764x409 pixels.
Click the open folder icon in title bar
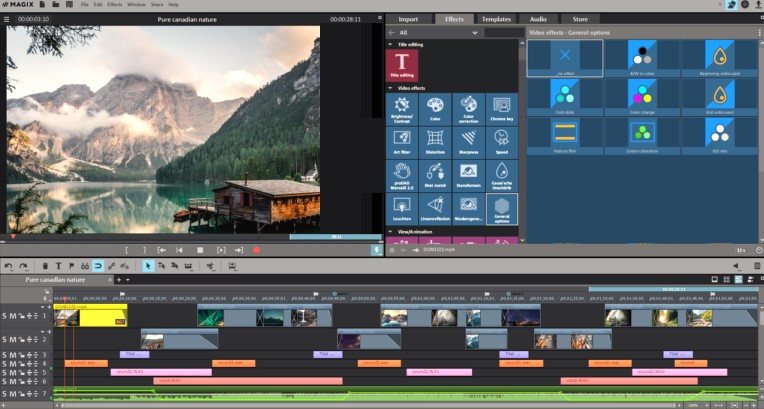(x=56, y=4)
